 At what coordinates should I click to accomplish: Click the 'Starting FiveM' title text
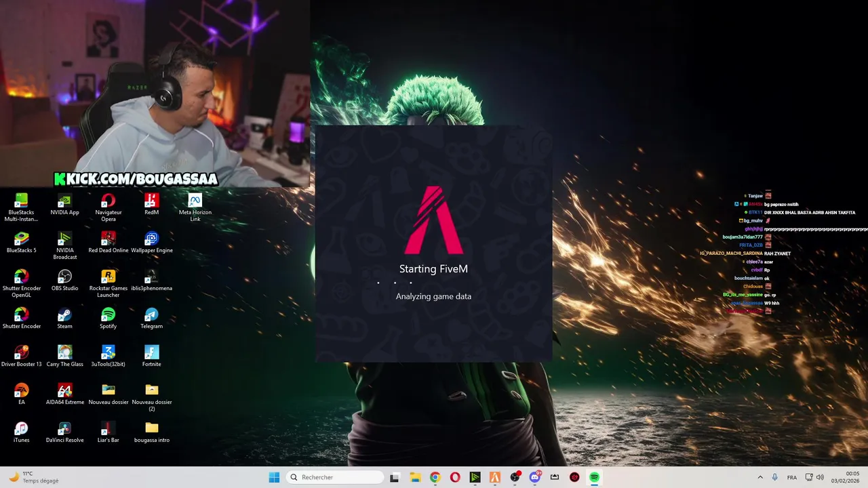434,269
